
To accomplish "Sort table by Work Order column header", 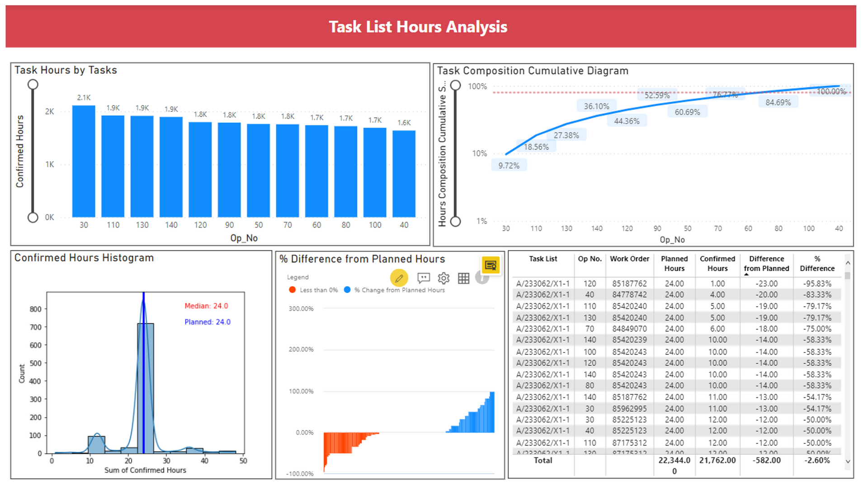I will pos(629,259).
